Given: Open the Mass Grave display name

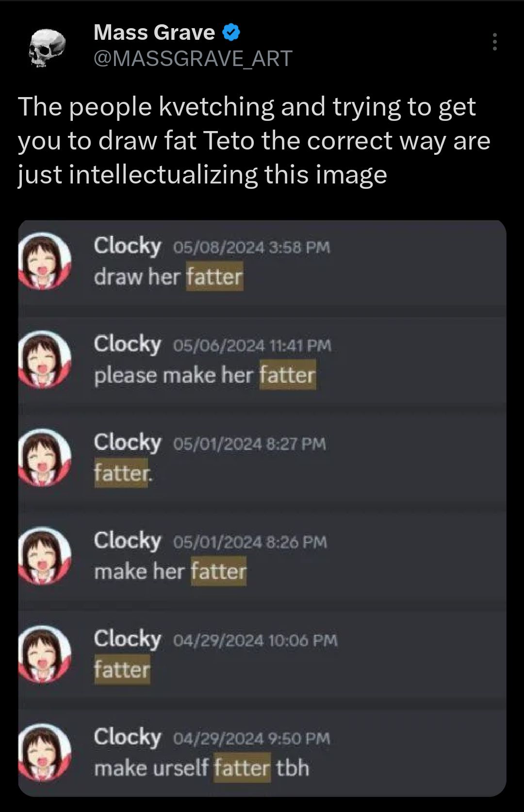Looking at the screenshot, I should point(154,33).
